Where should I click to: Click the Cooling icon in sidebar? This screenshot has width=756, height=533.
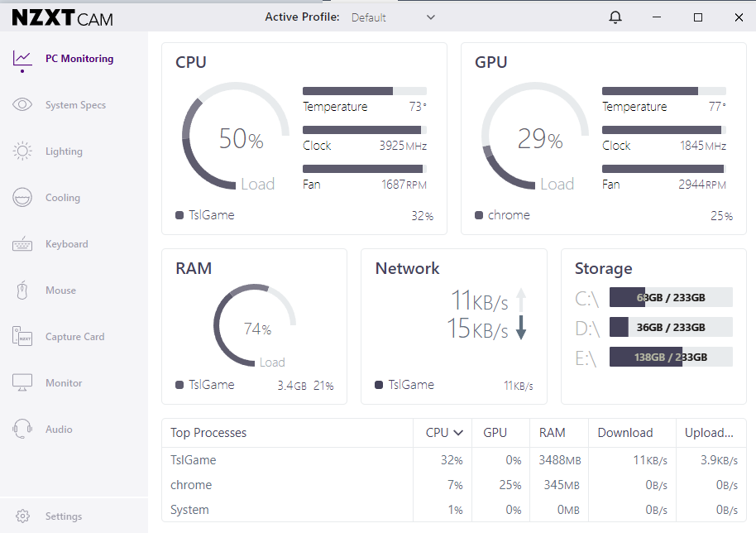22,197
